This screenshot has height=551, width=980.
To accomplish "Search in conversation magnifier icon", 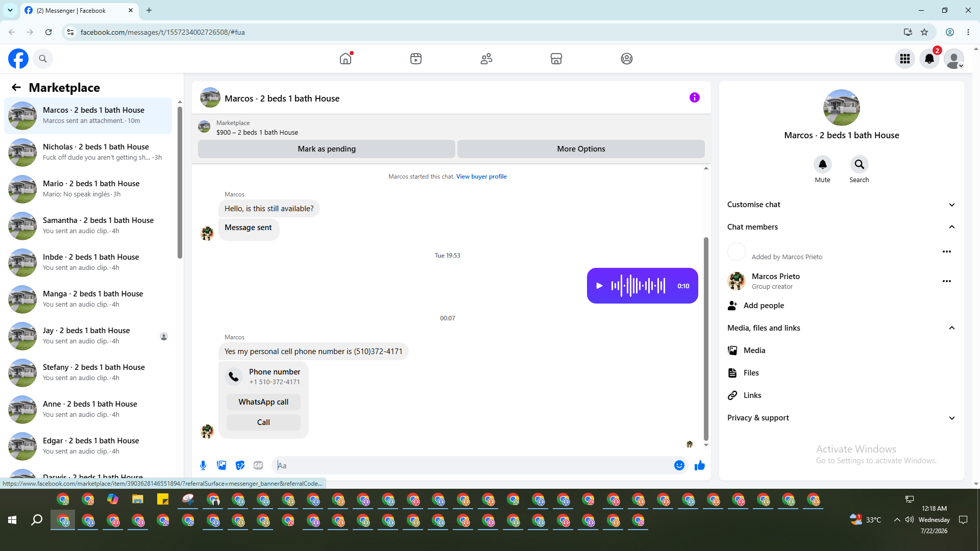I will pyautogui.click(x=860, y=164).
